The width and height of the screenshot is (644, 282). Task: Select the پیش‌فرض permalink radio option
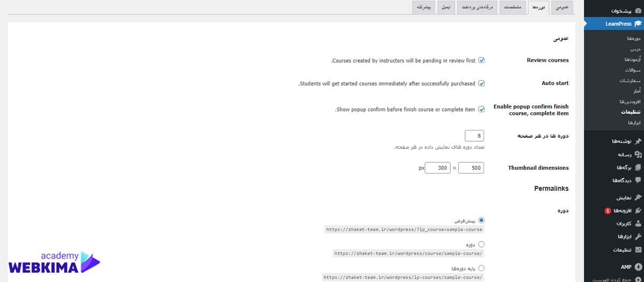click(481, 220)
